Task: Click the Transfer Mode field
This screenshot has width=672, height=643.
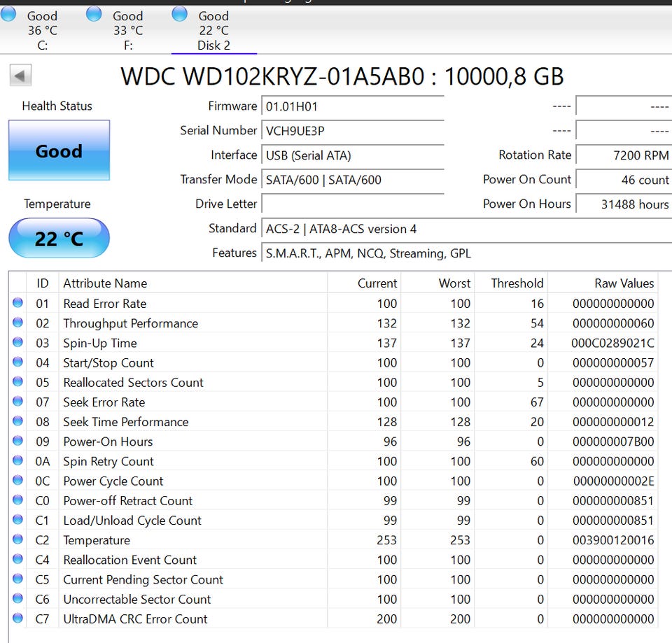Action: point(353,180)
